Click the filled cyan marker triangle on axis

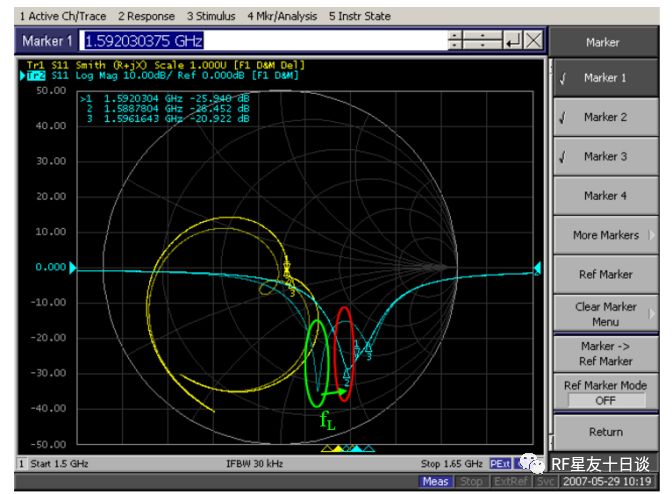click(x=356, y=449)
